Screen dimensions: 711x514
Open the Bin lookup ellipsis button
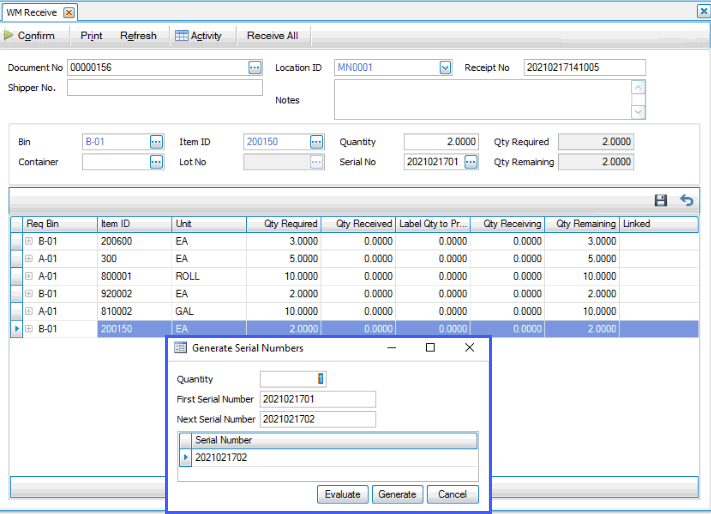point(156,142)
